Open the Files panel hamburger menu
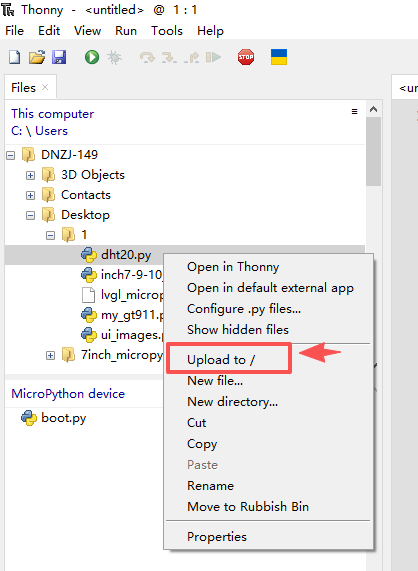Viewport: 418px width, 571px height. (x=354, y=111)
